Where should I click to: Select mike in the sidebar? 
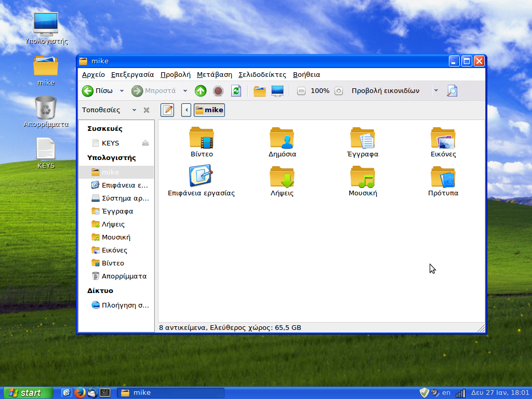pos(116,172)
